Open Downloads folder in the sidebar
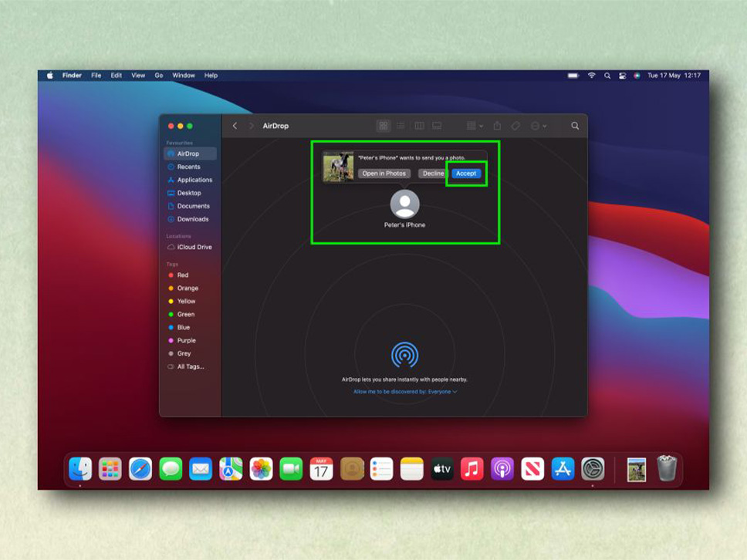 point(190,219)
